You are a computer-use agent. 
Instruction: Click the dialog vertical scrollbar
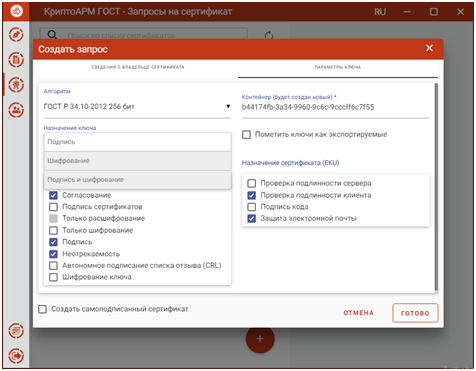[436, 187]
